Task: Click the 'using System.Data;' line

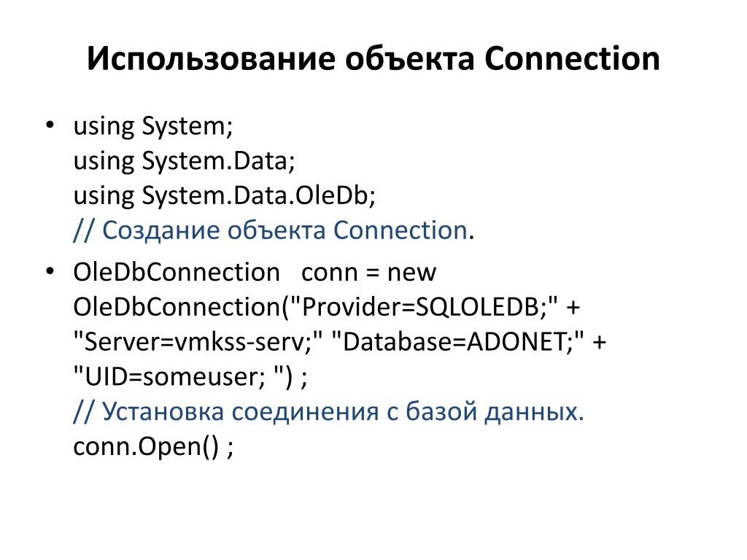Action: coord(184,161)
